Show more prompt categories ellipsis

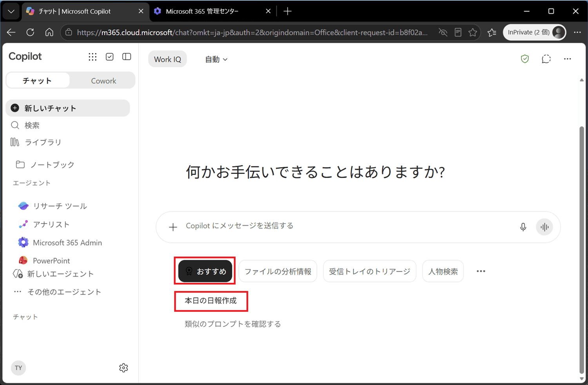coord(481,271)
